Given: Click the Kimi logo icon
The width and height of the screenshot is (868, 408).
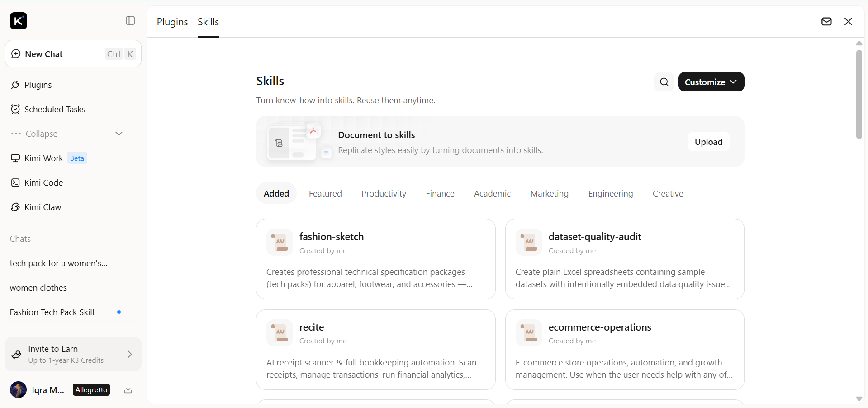Looking at the screenshot, I should [x=19, y=21].
